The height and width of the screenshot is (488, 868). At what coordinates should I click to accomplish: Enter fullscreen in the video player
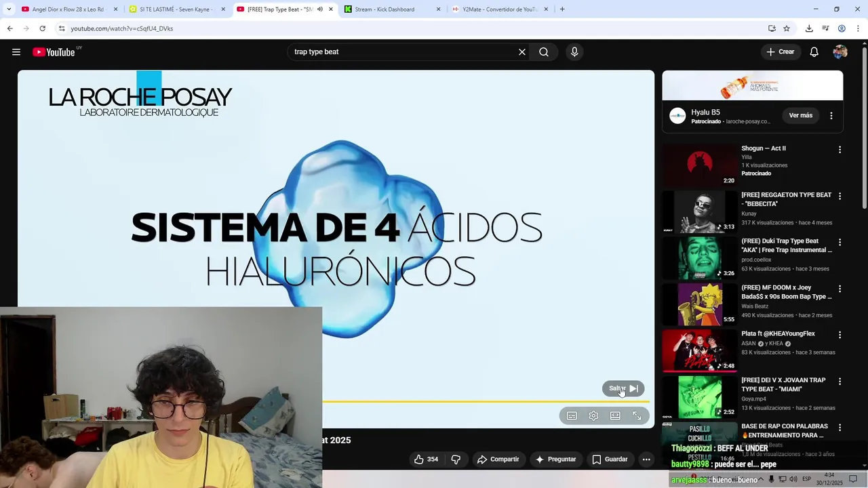[x=637, y=415]
